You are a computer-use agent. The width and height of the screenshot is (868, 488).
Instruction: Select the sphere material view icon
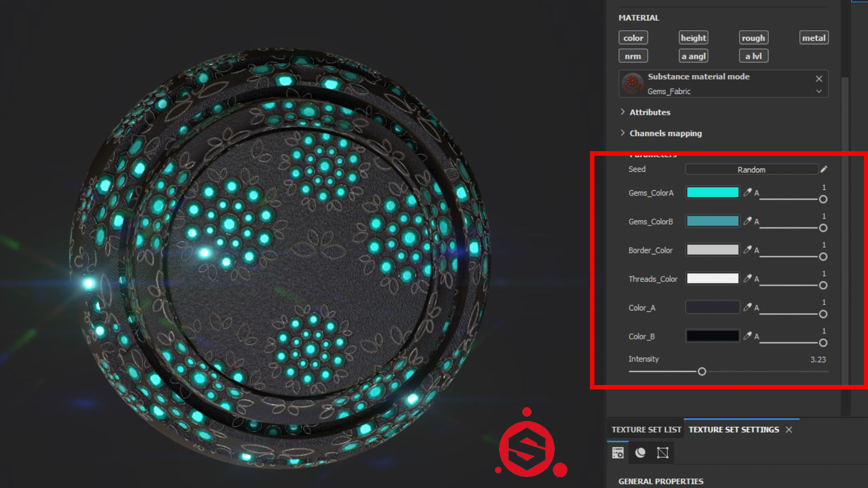pos(641,452)
